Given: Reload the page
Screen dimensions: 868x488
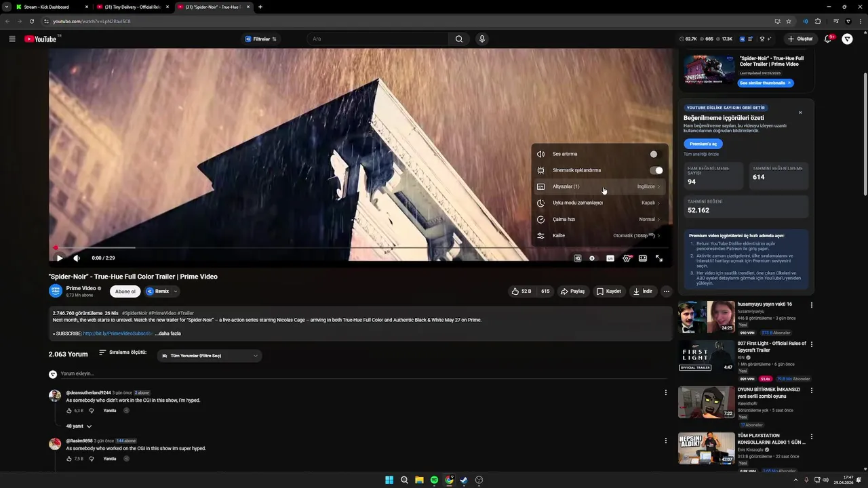Looking at the screenshot, I should tap(31, 21).
